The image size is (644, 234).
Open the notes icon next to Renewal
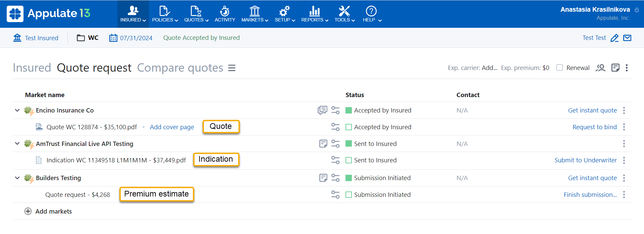615,68
